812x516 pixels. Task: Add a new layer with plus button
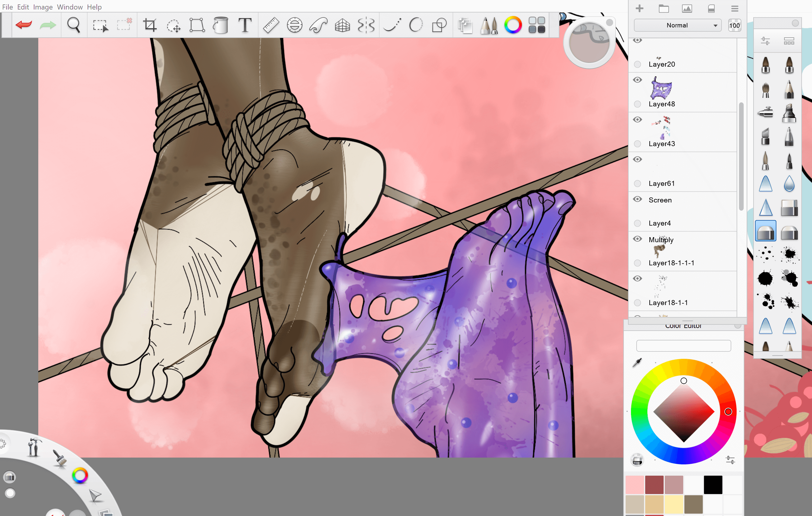click(639, 9)
